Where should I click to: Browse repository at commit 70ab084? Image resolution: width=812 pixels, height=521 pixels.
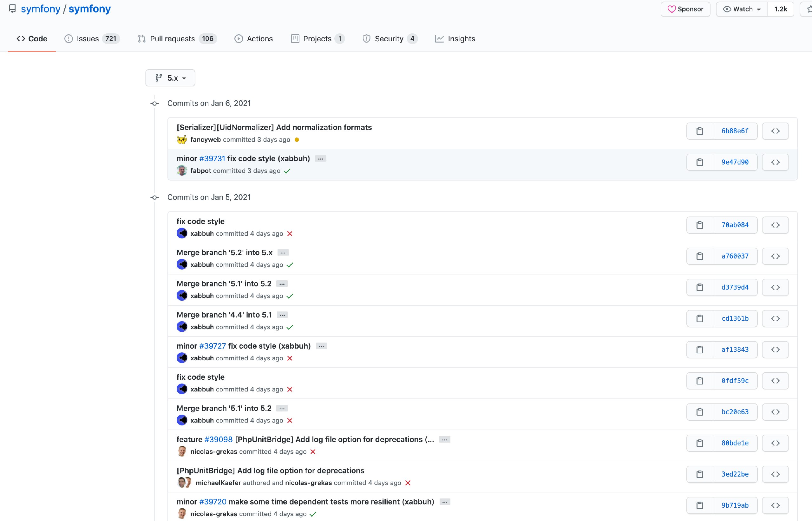[775, 225]
